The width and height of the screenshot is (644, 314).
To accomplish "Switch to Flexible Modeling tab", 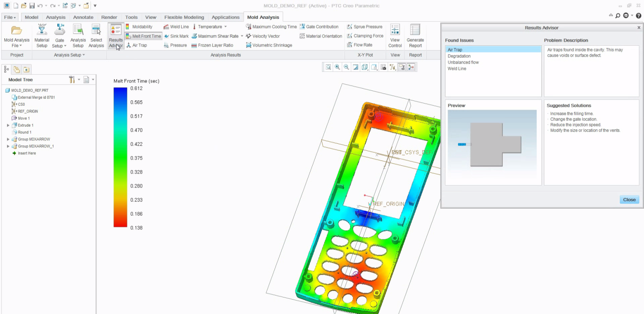I will pyautogui.click(x=184, y=17).
